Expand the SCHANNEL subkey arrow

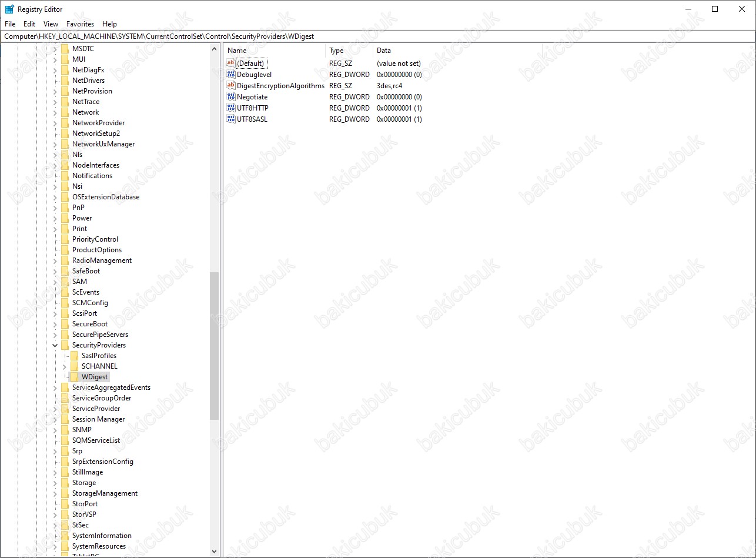click(65, 366)
